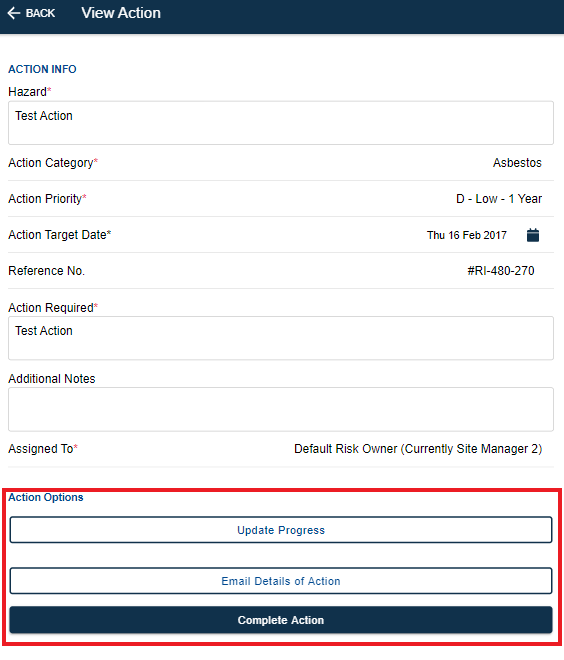Go back using the BACK label
The image size is (564, 660).
pyautogui.click(x=40, y=13)
